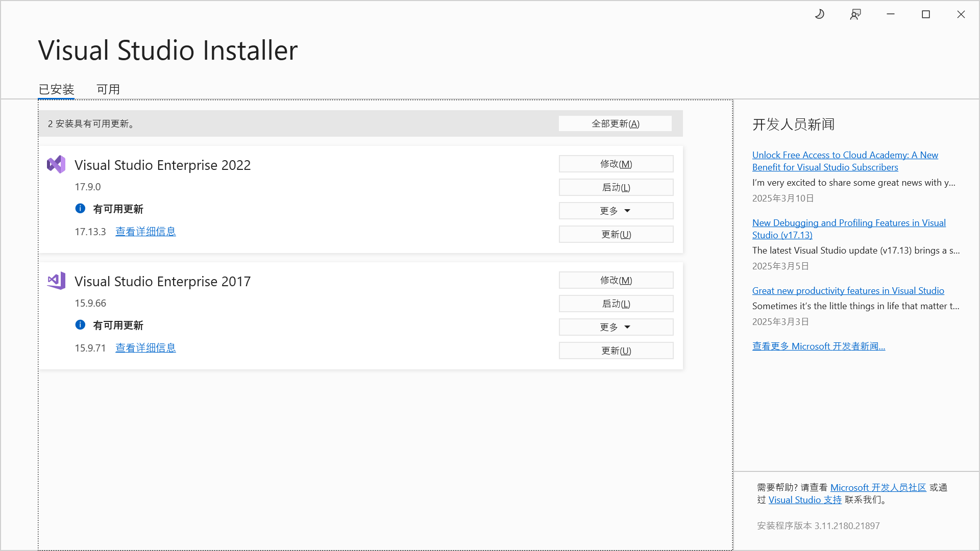Click info icon beside the 2017 update notice
The height and width of the screenshot is (551, 980).
click(80, 324)
